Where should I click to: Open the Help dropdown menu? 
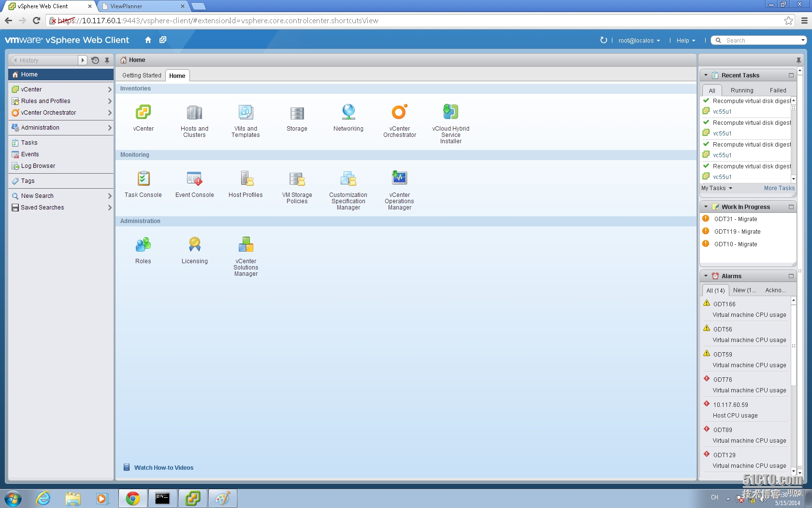(686, 41)
